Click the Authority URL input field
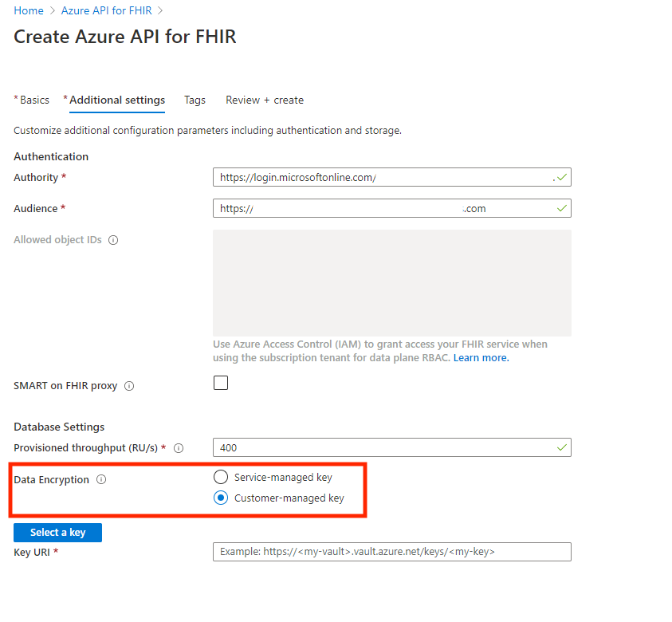 [383, 178]
